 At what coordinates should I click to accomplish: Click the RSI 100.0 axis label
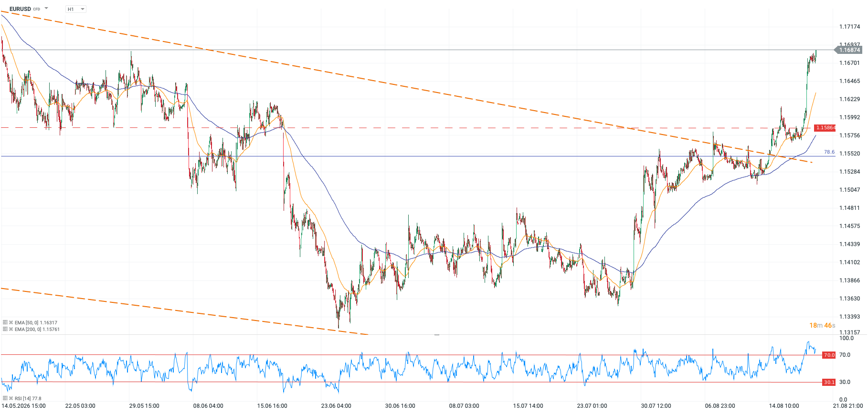[847, 338]
